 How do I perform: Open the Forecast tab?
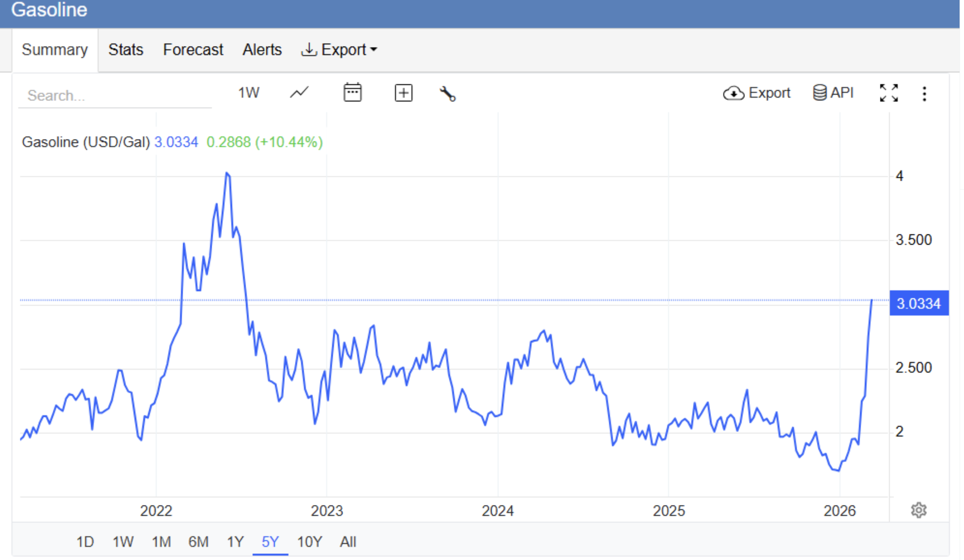coord(193,50)
